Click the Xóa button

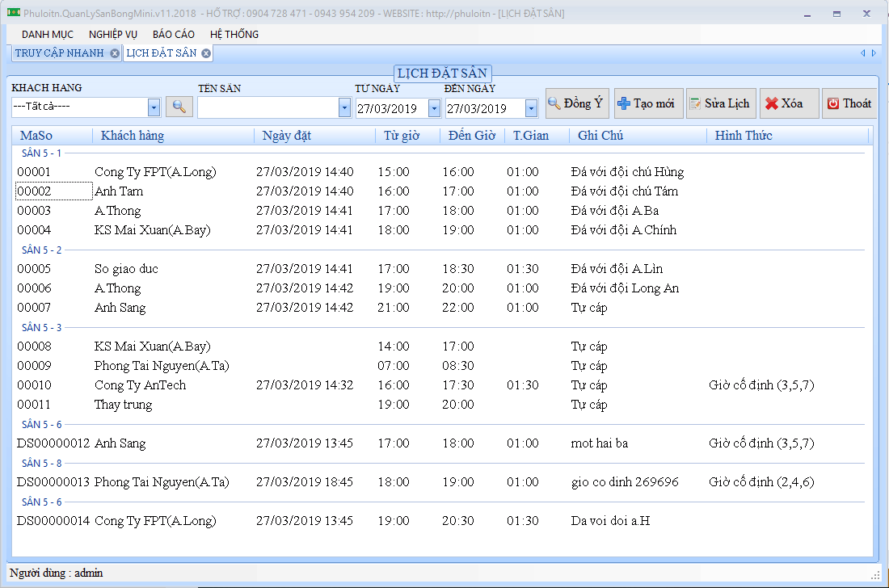coord(790,103)
